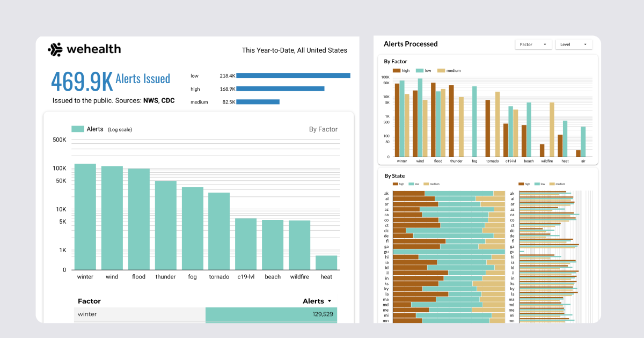Image resolution: width=644 pixels, height=338 pixels.
Task: Toggle the medium series in By Factor legend
Action: [449, 71]
